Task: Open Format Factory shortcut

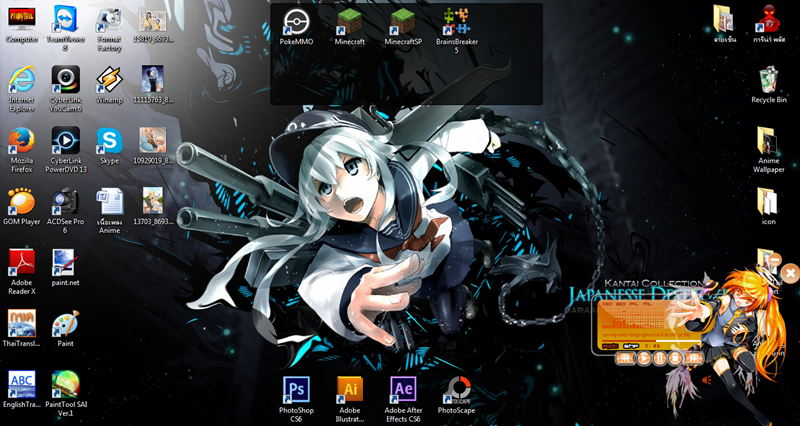Action: 109,29
